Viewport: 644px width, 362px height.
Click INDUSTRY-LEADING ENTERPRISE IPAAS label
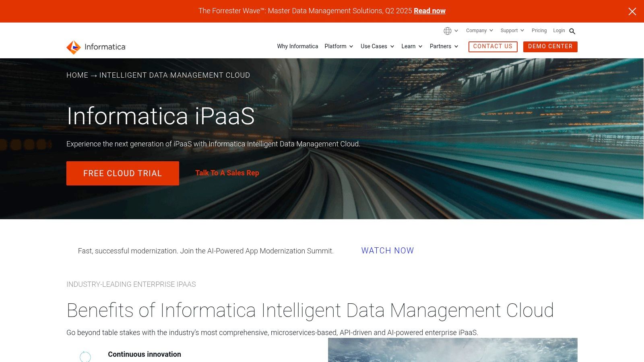tap(131, 284)
